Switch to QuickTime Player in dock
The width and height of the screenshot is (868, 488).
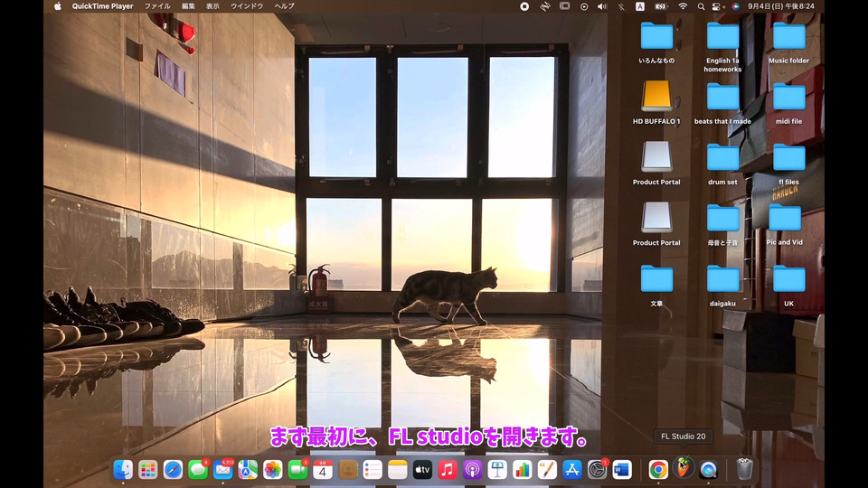(709, 470)
